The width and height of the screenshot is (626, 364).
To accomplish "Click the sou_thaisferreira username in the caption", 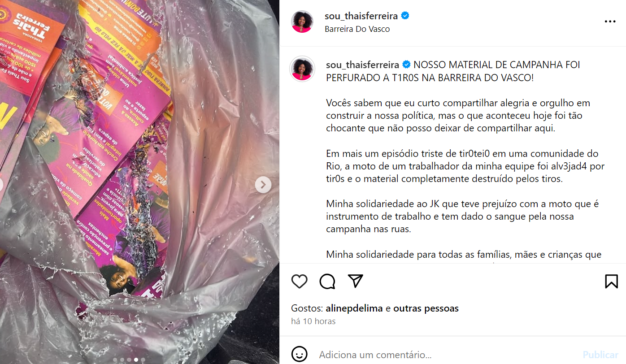I will (363, 65).
